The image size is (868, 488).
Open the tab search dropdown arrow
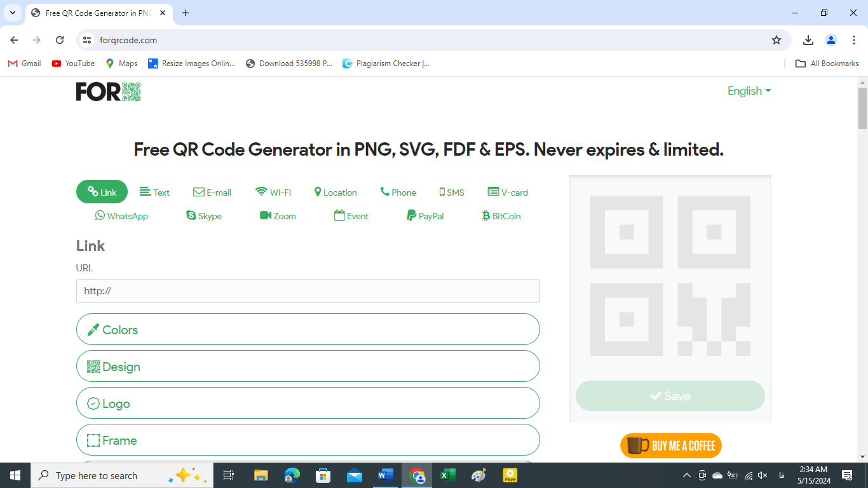[x=12, y=13]
